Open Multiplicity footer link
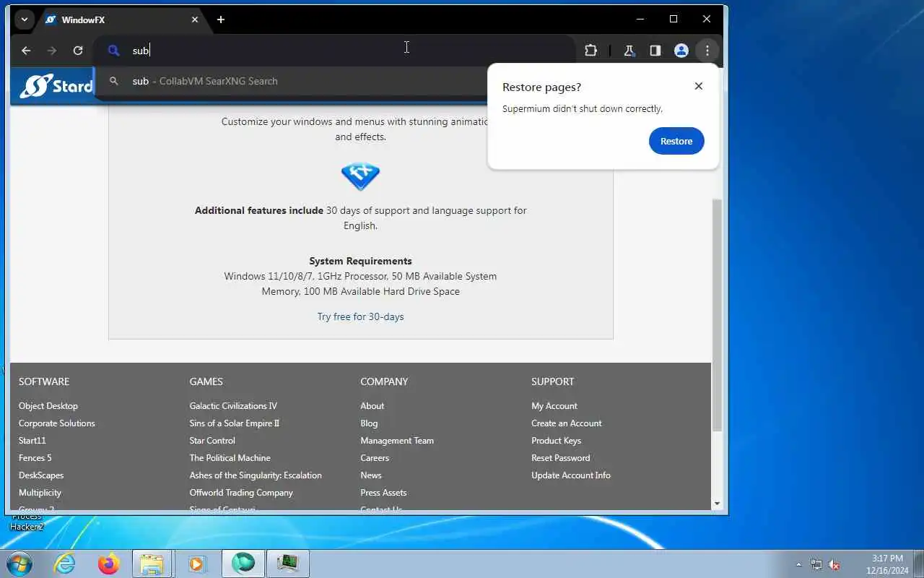Screen dimensions: 924x578 (x=40, y=493)
